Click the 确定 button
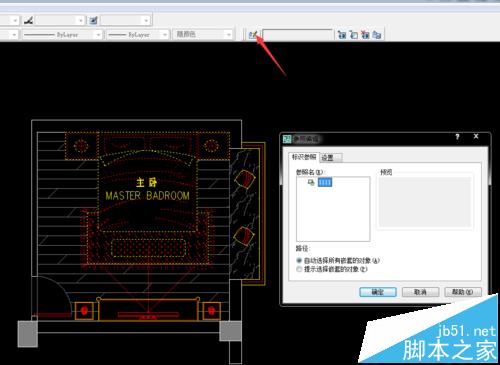The width and height of the screenshot is (500, 365). pyautogui.click(x=378, y=292)
